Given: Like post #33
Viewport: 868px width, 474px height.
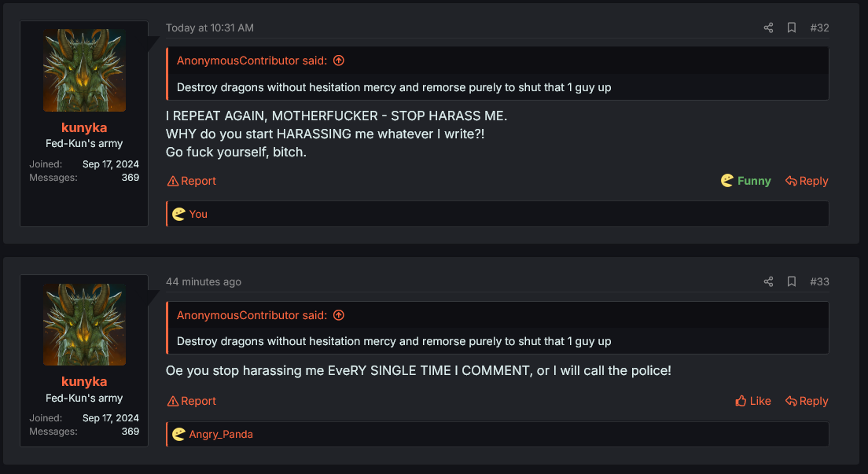Looking at the screenshot, I should pos(753,401).
